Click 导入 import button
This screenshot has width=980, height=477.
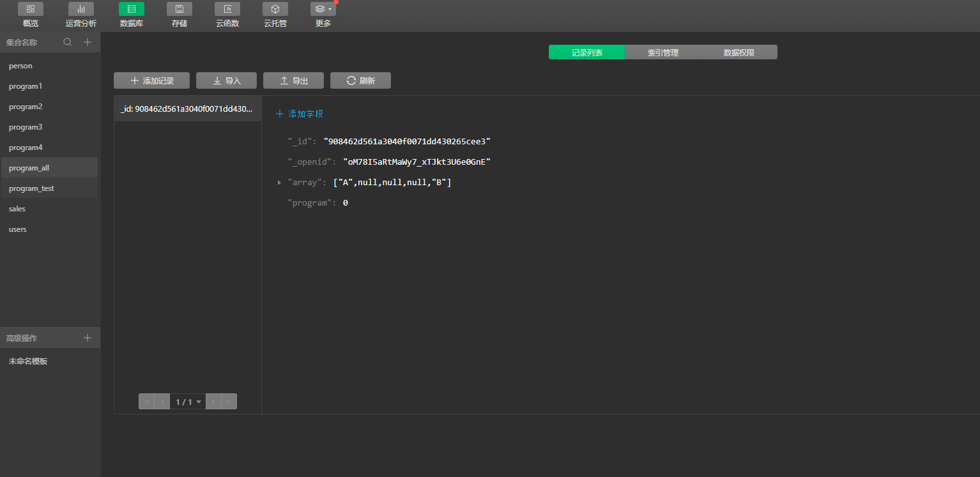[226, 80]
